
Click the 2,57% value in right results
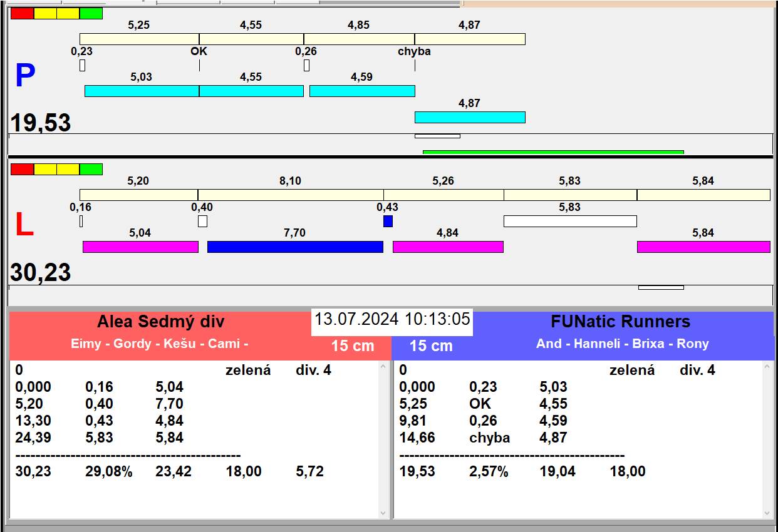pos(489,471)
